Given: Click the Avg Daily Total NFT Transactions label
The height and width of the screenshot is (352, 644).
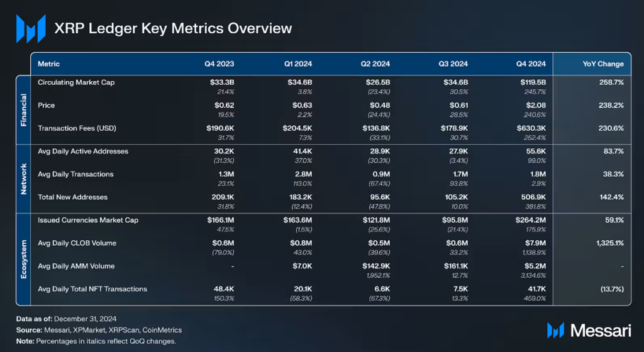Looking at the screenshot, I should tap(92, 289).
